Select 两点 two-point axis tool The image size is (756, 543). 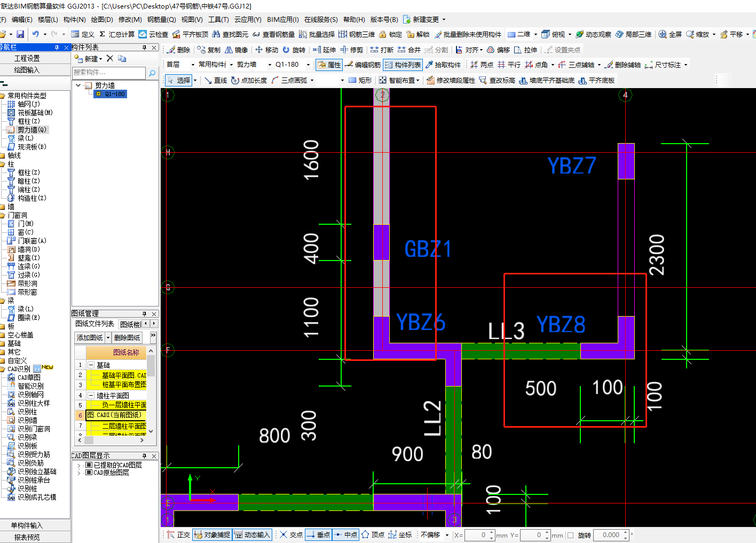(482, 65)
